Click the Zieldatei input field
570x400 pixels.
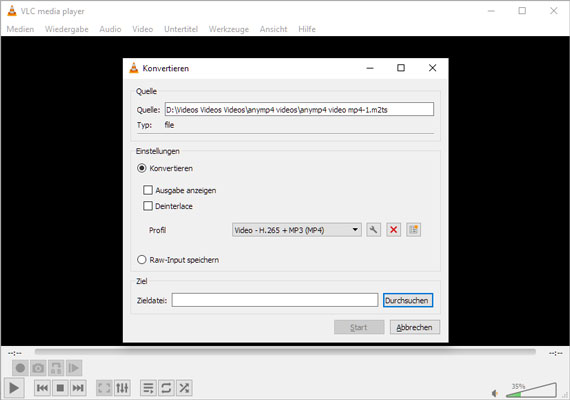pos(275,300)
